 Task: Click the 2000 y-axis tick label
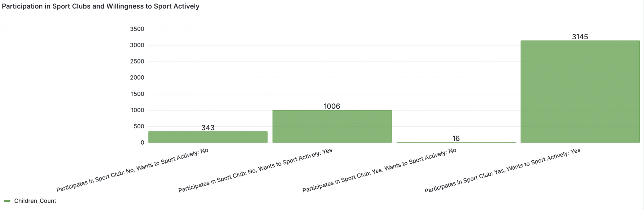137,78
